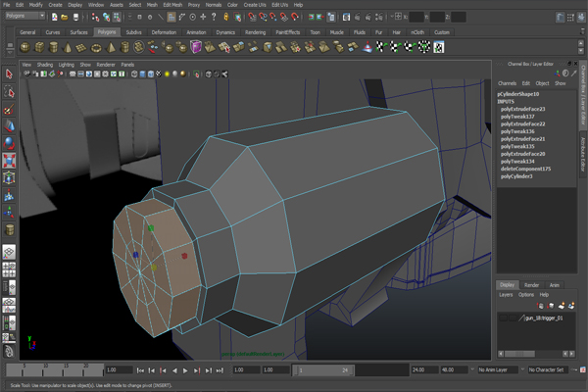The height and width of the screenshot is (392, 588).
Task: Switch to four-view panel layout
Action: (x=9, y=269)
